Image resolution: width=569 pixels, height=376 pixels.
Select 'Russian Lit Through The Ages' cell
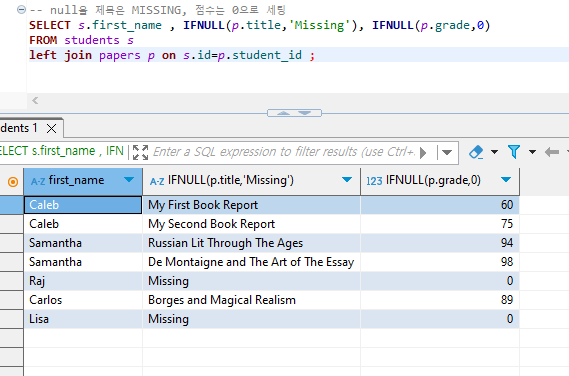251,243
